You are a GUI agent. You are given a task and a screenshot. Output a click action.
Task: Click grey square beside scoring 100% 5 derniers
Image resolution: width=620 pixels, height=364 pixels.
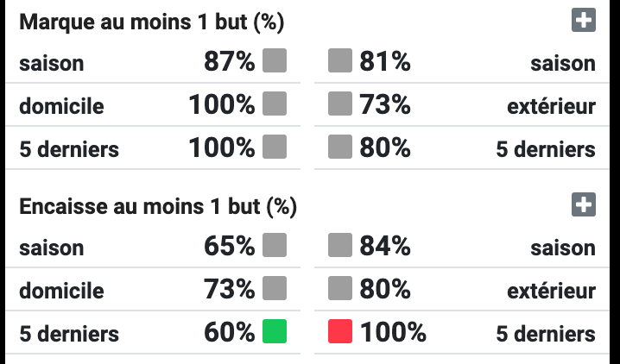click(x=275, y=147)
